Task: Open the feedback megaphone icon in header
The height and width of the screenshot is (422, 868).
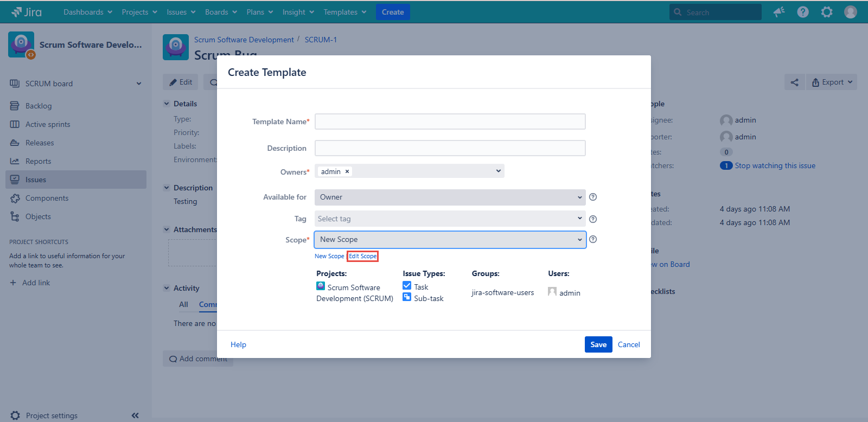Action: click(779, 12)
